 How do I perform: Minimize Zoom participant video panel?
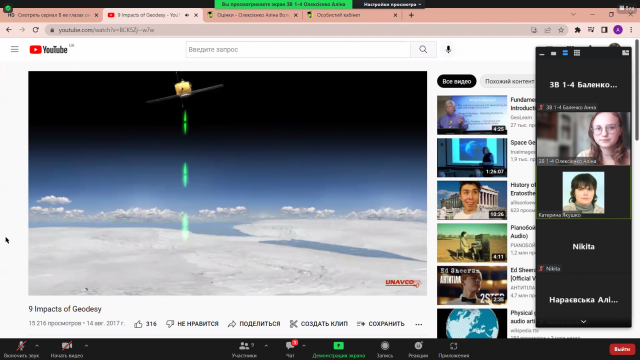pos(542,53)
